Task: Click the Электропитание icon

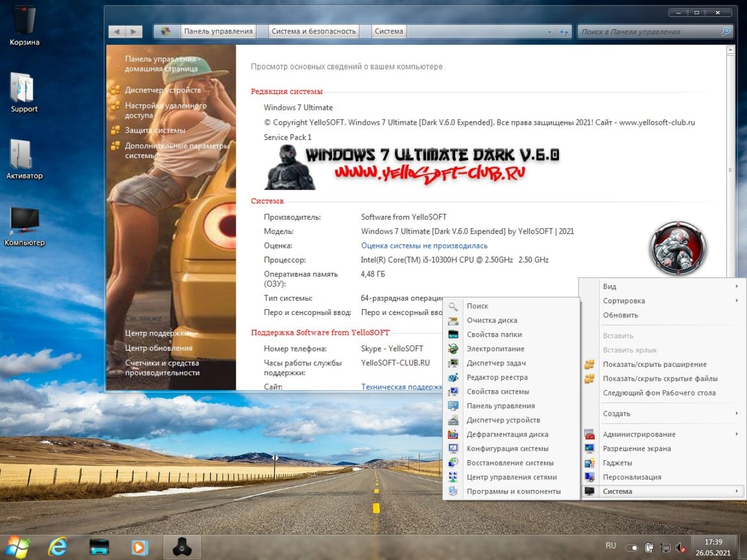Action: tap(453, 349)
